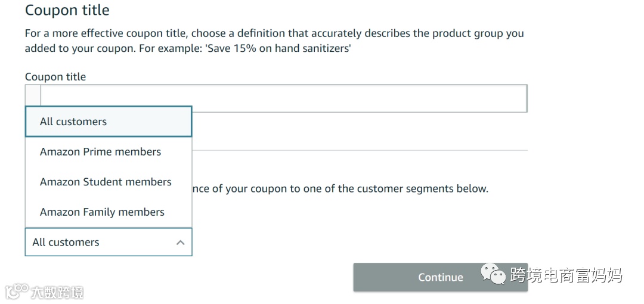
Task: Collapse the dropdown using the up chevron
Action: click(x=181, y=243)
